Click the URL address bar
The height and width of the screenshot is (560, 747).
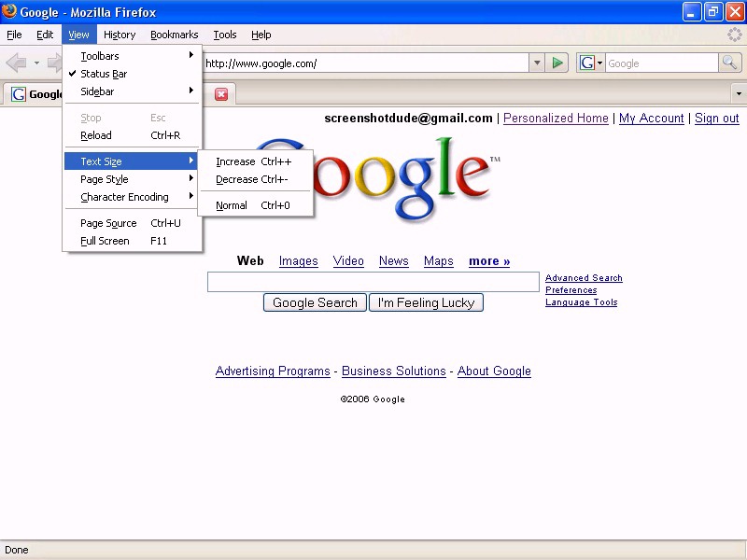(x=365, y=63)
